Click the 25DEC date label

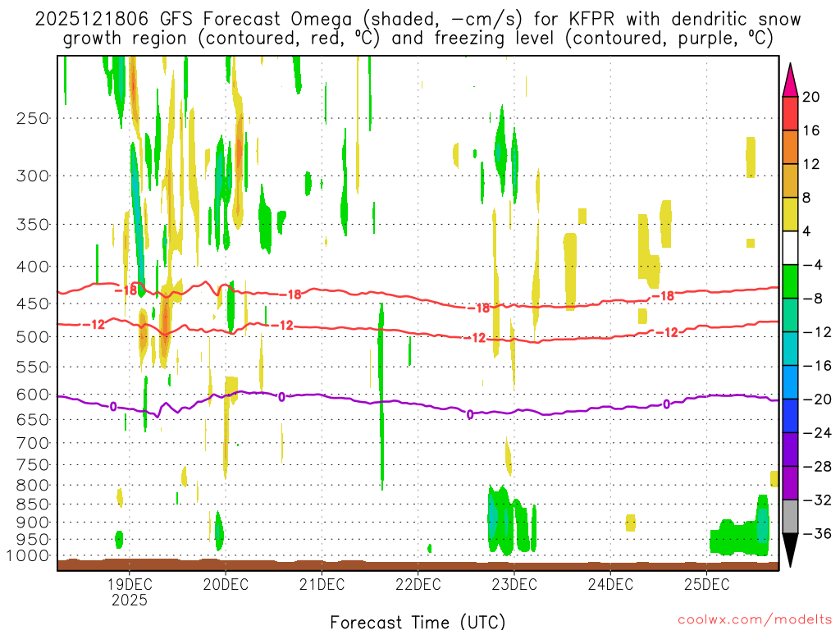point(706,584)
